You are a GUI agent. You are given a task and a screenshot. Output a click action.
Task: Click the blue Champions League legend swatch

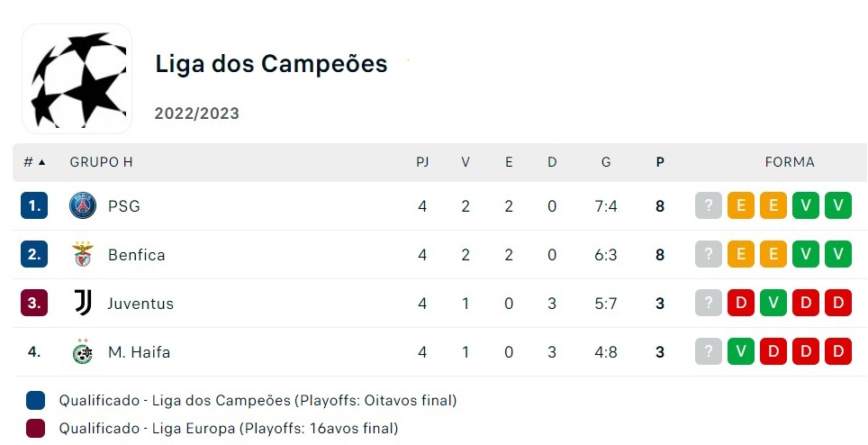[35, 400]
